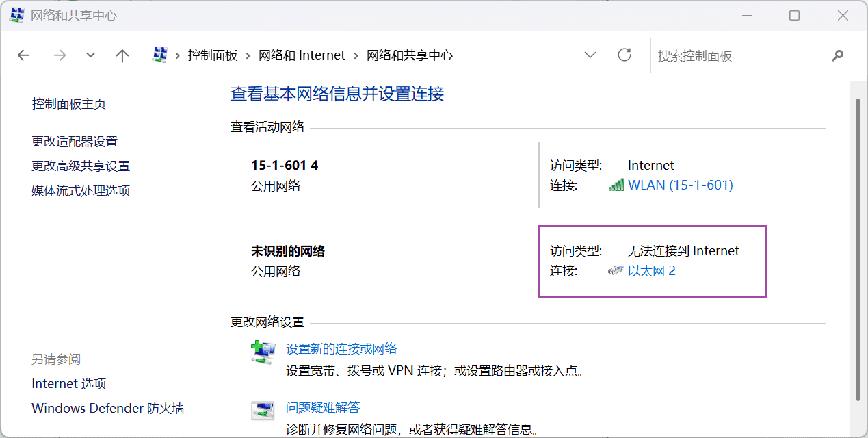Click the control panel icon in address bar
The image size is (868, 438).
point(160,55)
